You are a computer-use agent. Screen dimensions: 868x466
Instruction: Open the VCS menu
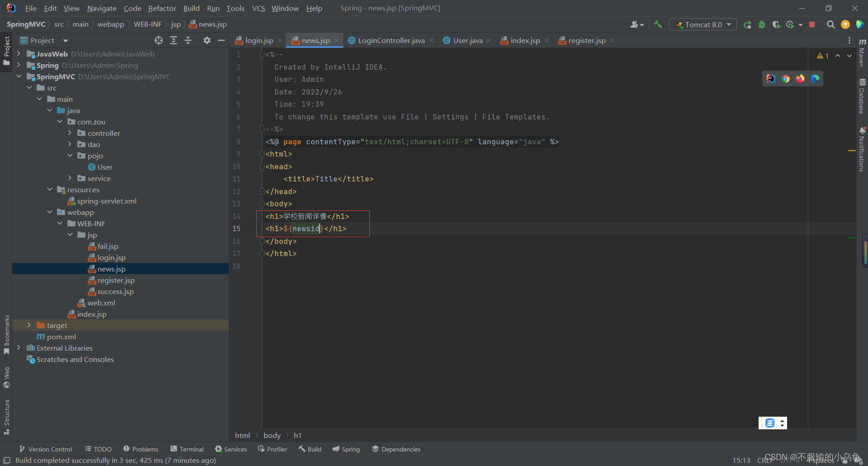point(259,8)
